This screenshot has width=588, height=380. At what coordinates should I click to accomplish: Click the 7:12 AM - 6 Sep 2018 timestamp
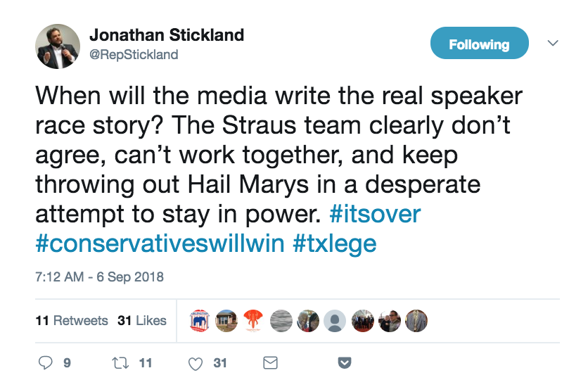pyautogui.click(x=99, y=277)
